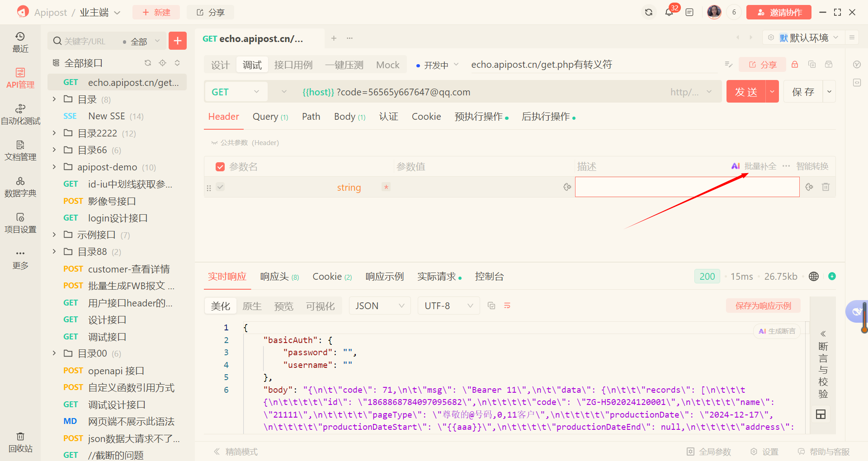
Task: Open the 开发中 status dropdown
Action: coord(437,65)
